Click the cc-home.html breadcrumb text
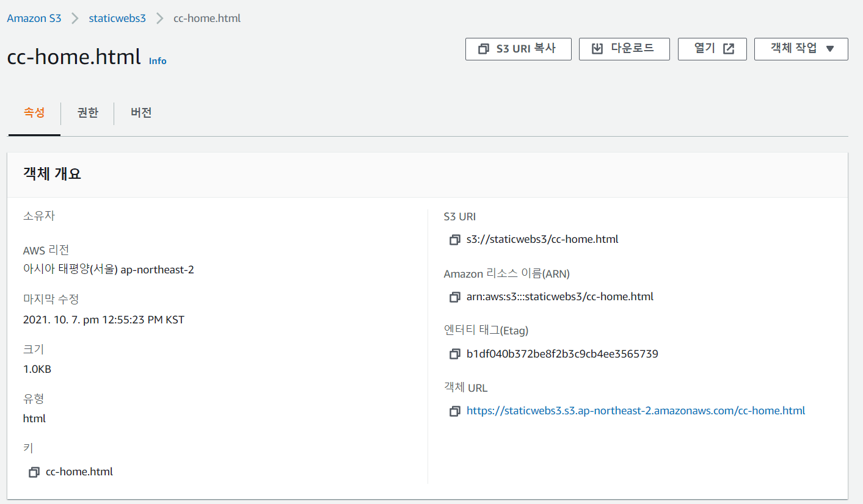The height and width of the screenshot is (504, 863). (x=207, y=18)
